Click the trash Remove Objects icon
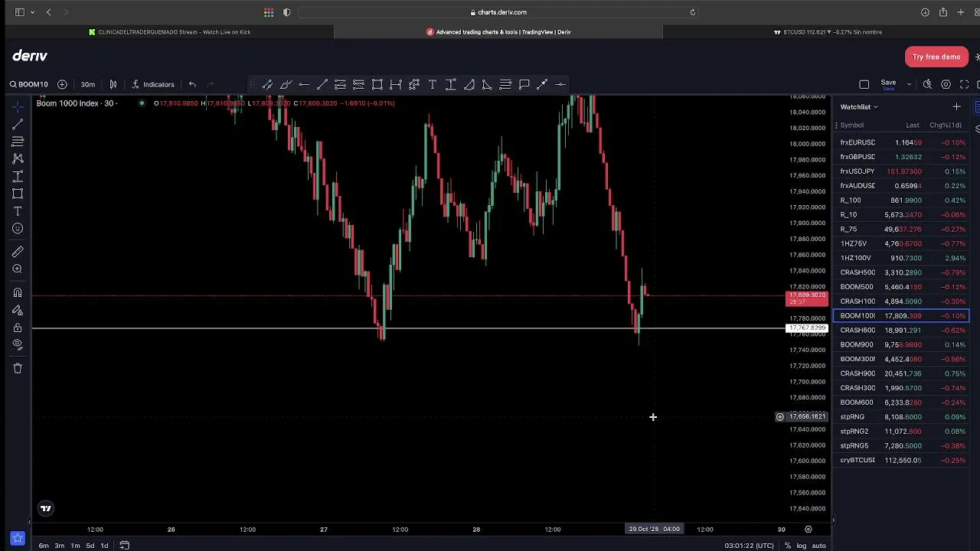The width and height of the screenshot is (980, 551). pyautogui.click(x=18, y=368)
